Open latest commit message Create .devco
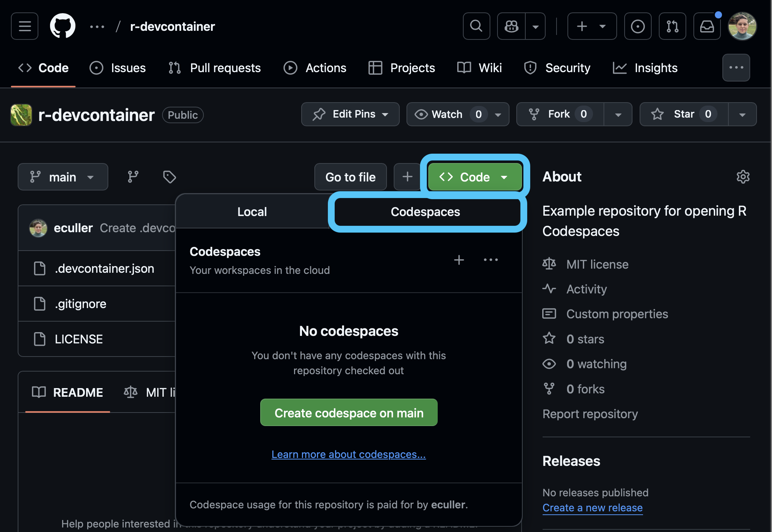The image size is (772, 532). (x=138, y=228)
